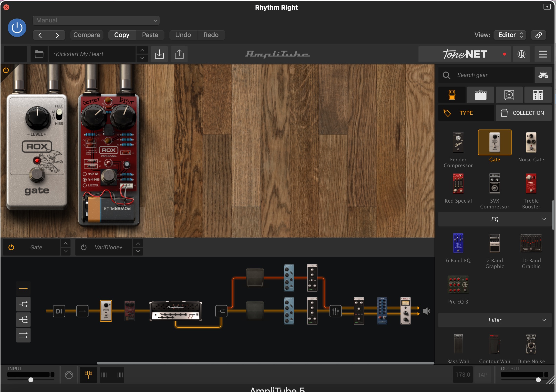The height and width of the screenshot is (392, 556).
Task: Click the Compare button
Action: 87,35
